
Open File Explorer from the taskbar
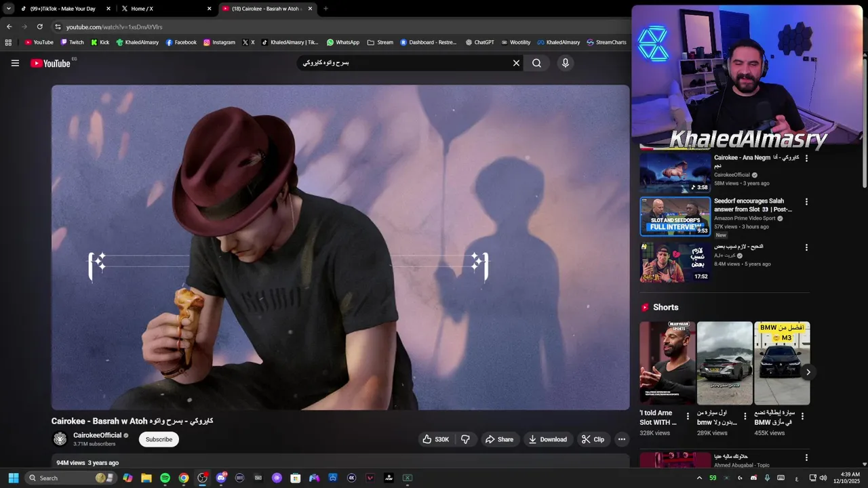146,478
